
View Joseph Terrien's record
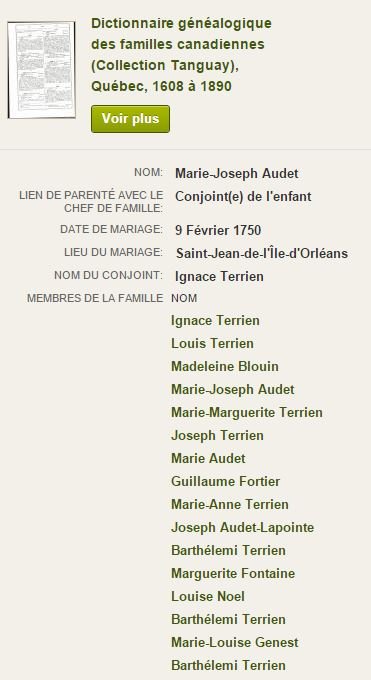pyautogui.click(x=217, y=435)
